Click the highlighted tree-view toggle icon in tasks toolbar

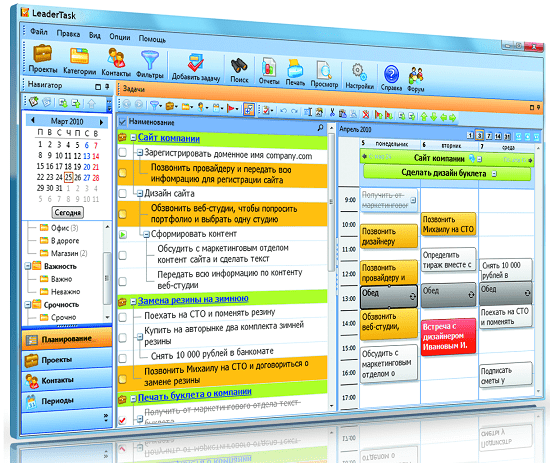tap(249, 109)
